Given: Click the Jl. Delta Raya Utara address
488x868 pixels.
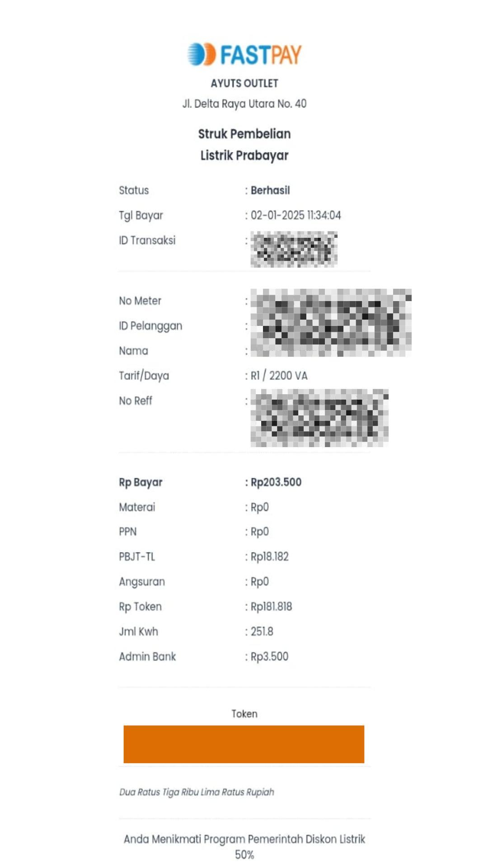Looking at the screenshot, I should click(244, 104).
